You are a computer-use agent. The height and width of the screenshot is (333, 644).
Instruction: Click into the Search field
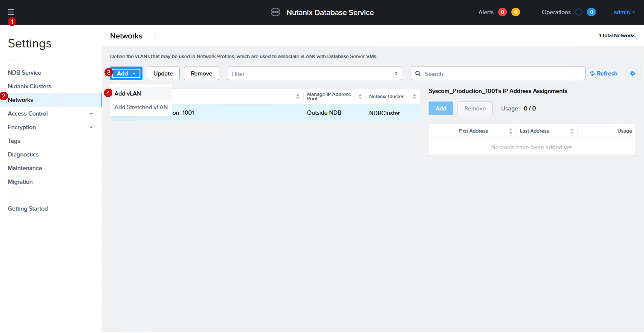coord(498,74)
